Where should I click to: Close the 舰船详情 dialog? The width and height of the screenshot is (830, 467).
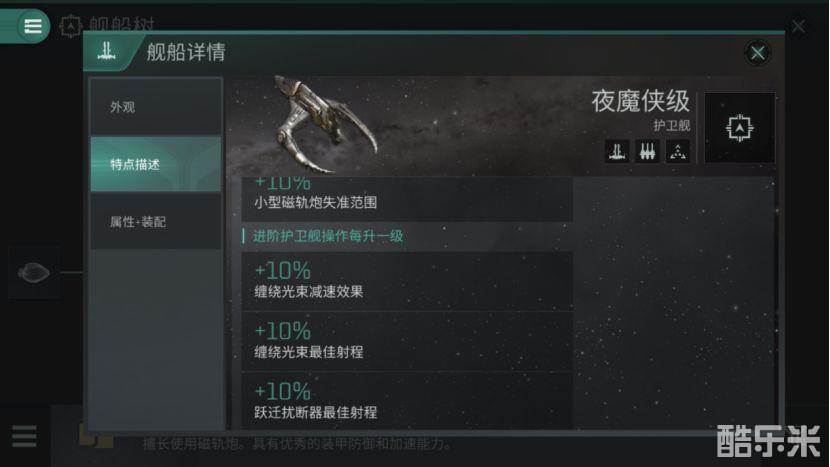[x=757, y=52]
